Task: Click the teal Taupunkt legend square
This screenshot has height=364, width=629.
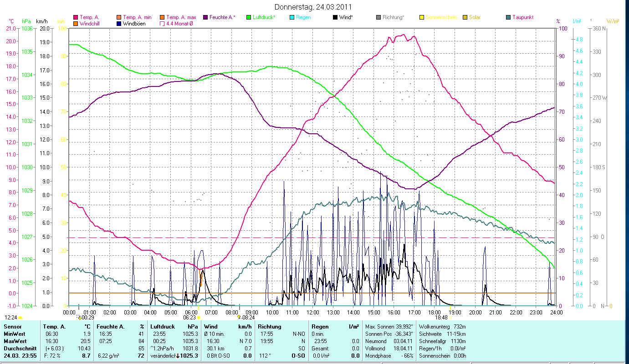Action: click(508, 17)
